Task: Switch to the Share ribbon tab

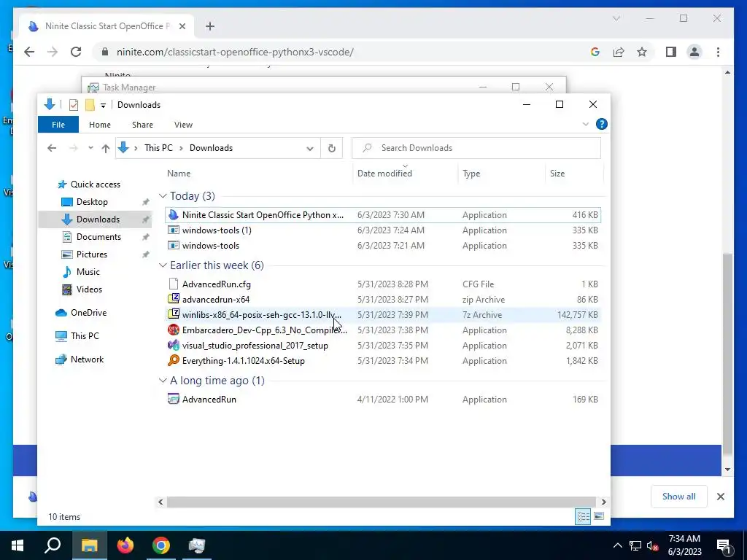Action: [142, 125]
